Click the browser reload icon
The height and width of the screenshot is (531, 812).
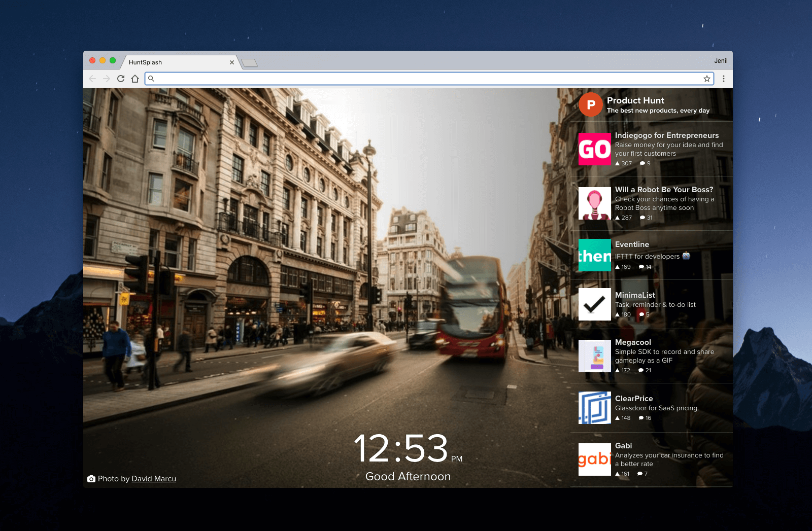pyautogui.click(x=121, y=79)
